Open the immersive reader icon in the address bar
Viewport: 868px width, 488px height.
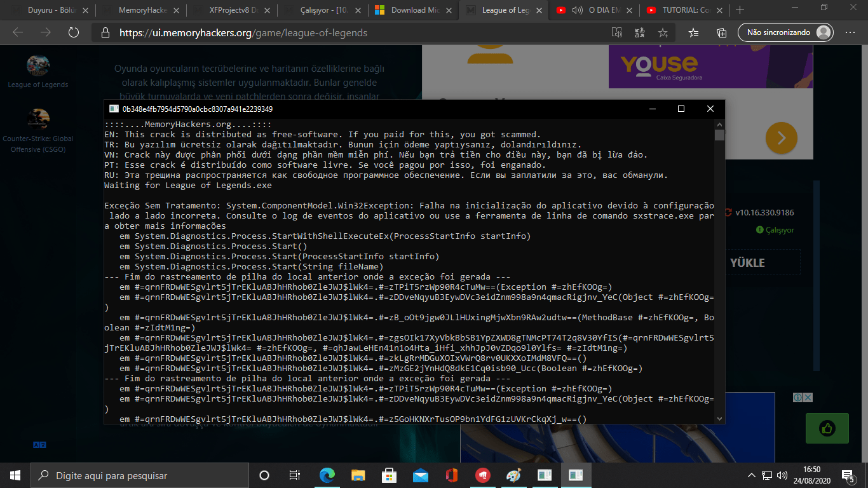[616, 32]
